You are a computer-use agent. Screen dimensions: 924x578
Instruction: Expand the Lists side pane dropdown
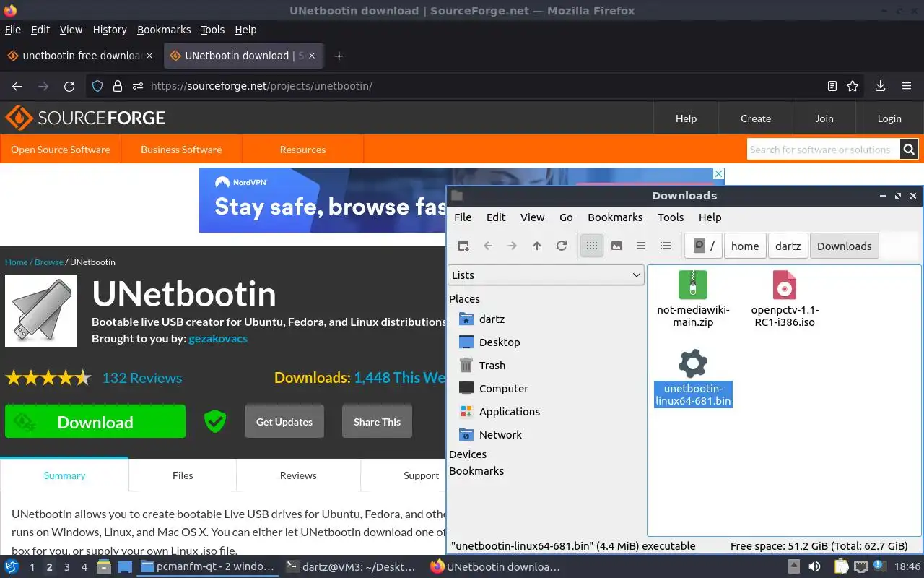[546, 275]
